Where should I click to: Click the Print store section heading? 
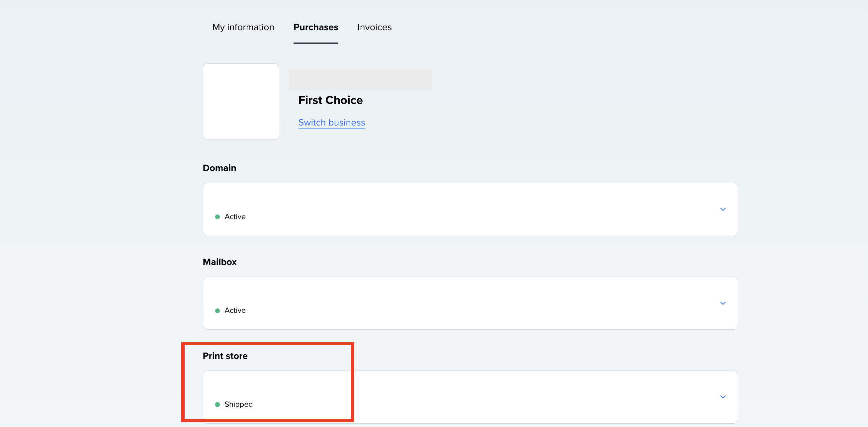(x=225, y=356)
